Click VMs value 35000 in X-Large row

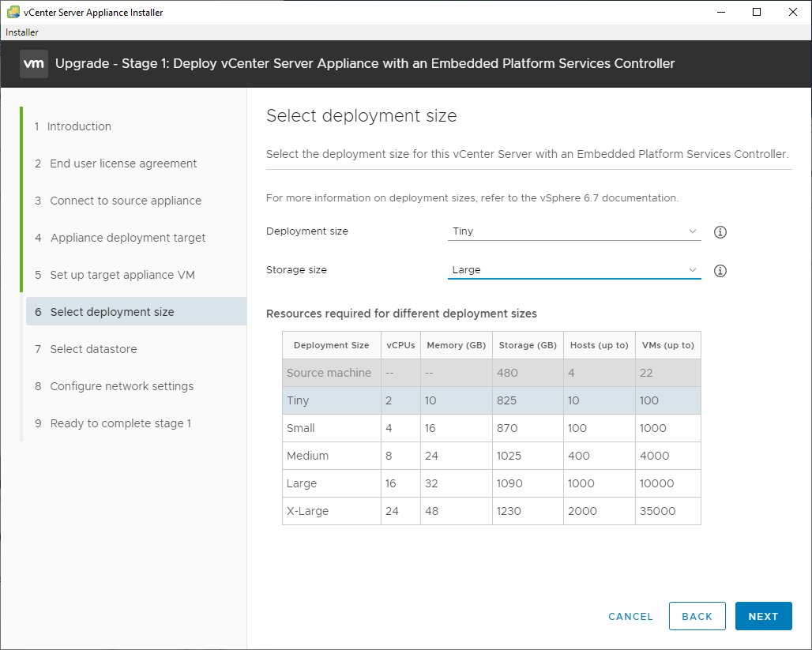pyautogui.click(x=658, y=511)
